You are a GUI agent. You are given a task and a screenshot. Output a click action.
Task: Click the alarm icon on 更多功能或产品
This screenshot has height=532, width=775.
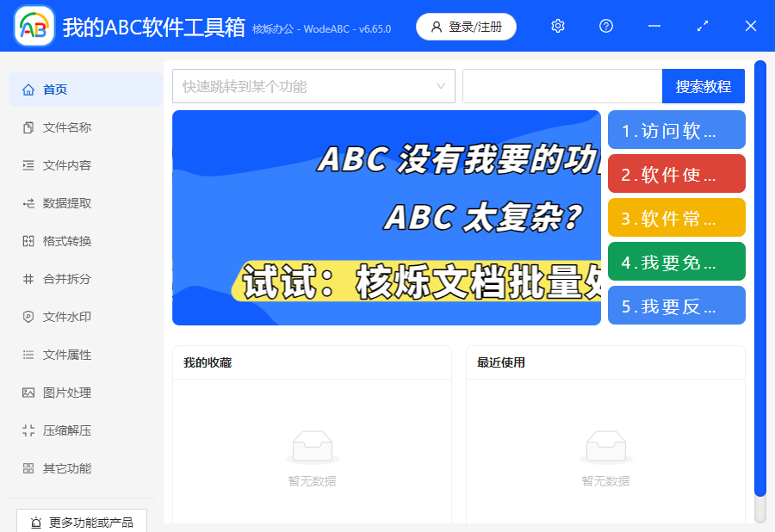35,523
